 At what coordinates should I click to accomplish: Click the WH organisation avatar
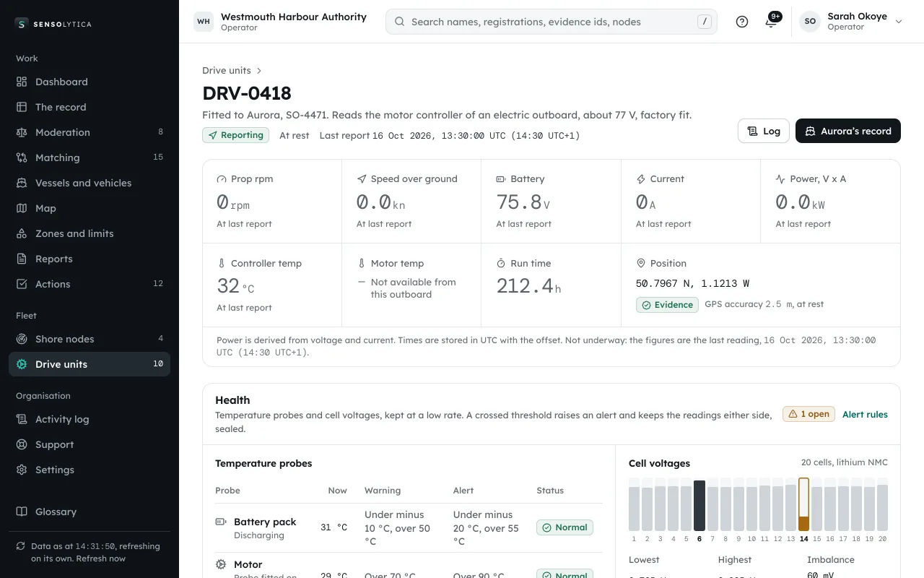(204, 22)
